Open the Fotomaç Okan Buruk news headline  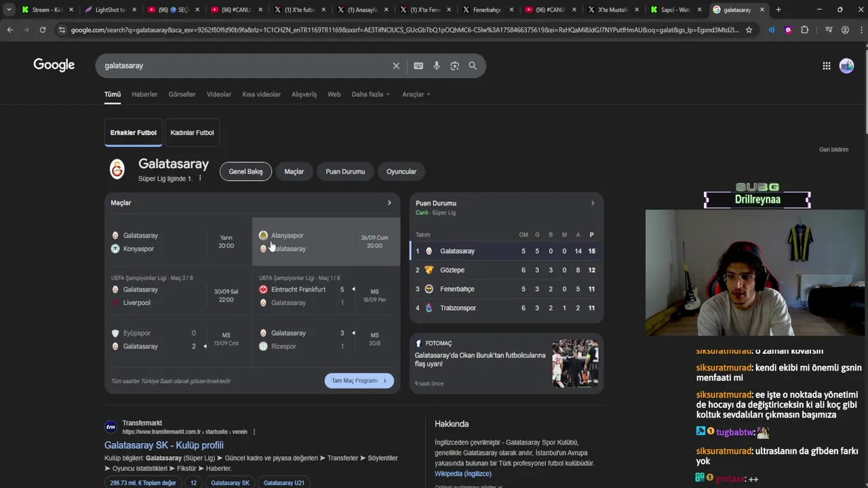(480, 359)
